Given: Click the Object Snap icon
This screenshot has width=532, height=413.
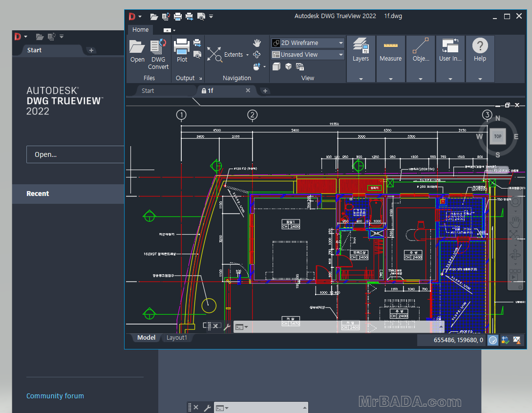Looking at the screenshot, I should (421, 45).
